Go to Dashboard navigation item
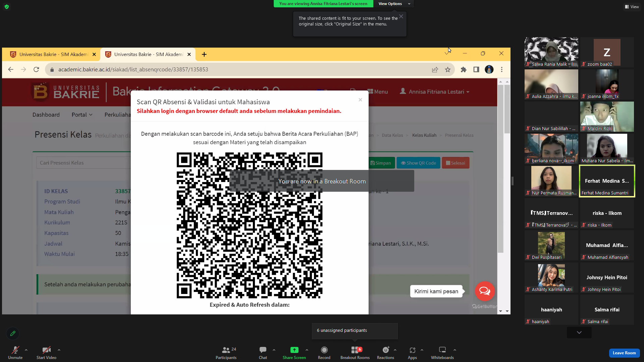This screenshot has width=644, height=362. [x=46, y=115]
